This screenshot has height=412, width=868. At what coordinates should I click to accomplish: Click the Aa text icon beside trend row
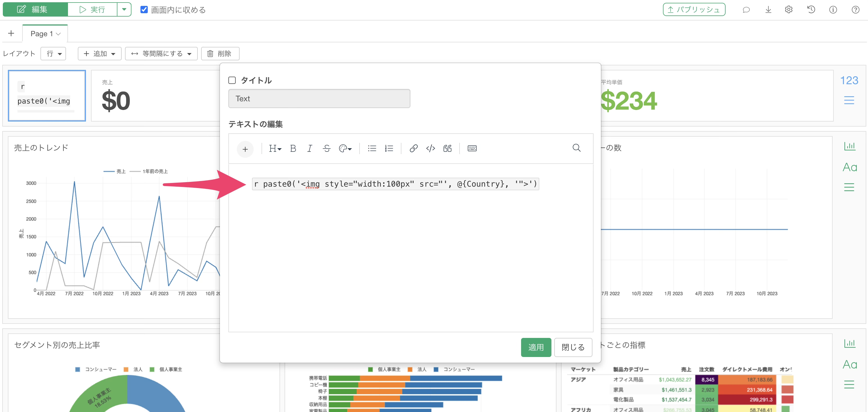849,167
